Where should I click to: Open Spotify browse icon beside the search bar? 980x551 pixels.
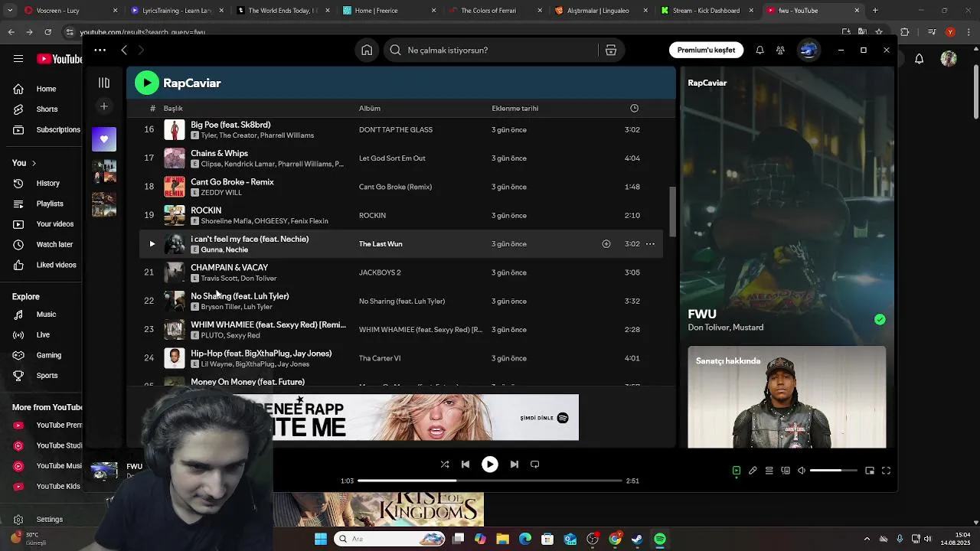611,50
